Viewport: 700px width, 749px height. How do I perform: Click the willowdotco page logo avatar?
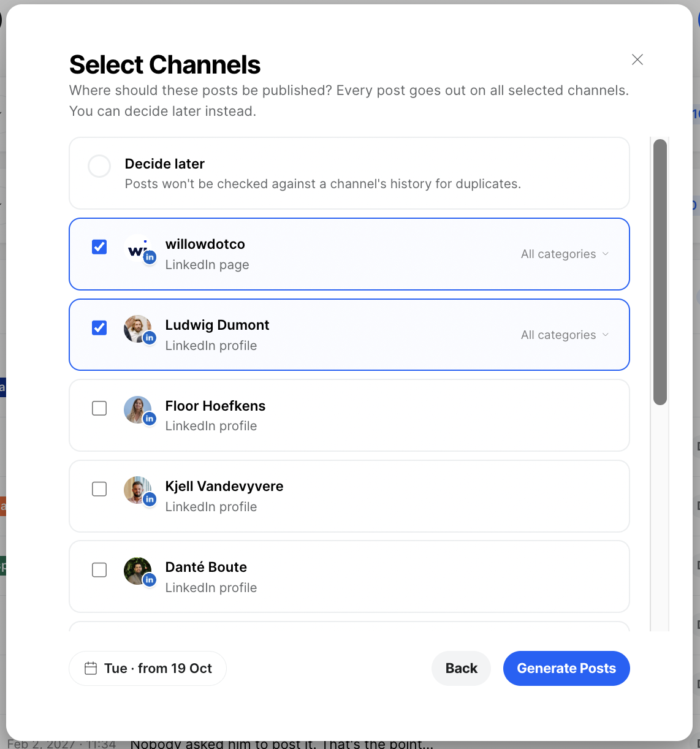[x=138, y=249]
